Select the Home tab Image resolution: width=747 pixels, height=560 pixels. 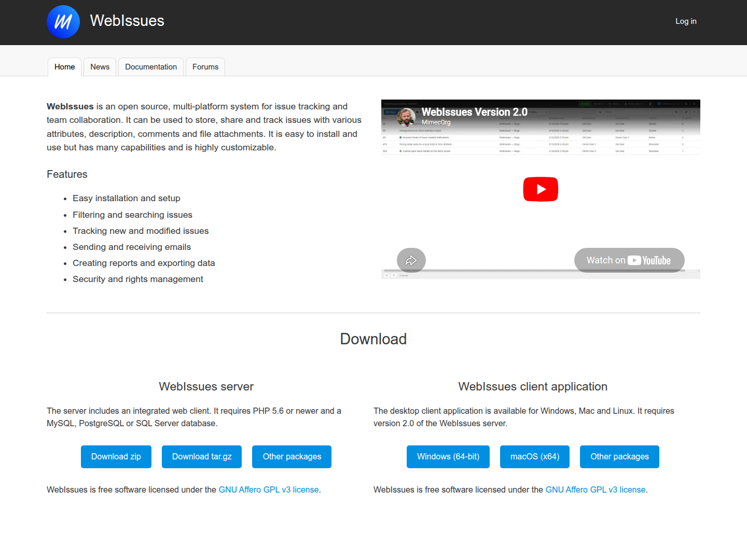[65, 67]
